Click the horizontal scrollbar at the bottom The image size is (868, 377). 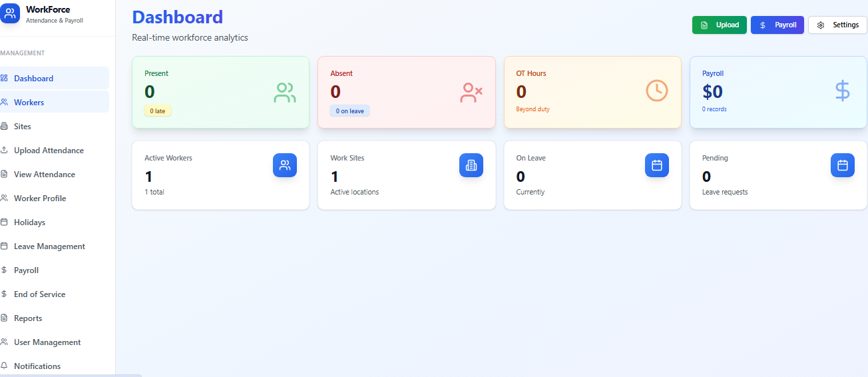coord(70,375)
